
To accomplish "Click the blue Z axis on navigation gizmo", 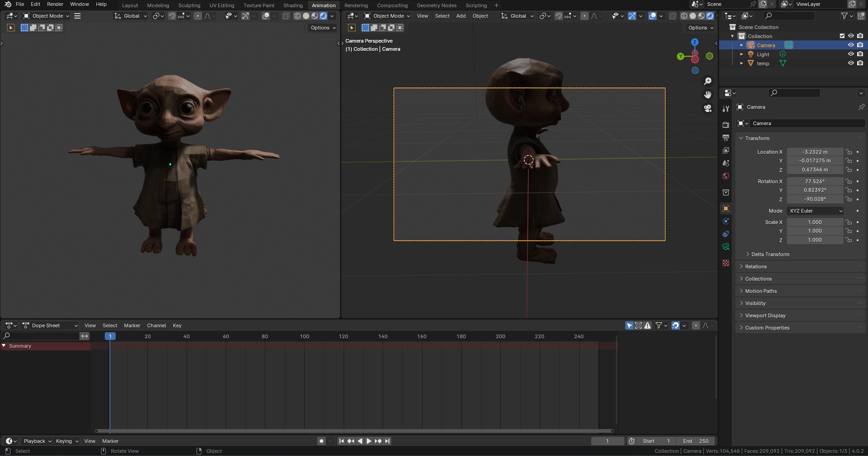I will click(695, 42).
